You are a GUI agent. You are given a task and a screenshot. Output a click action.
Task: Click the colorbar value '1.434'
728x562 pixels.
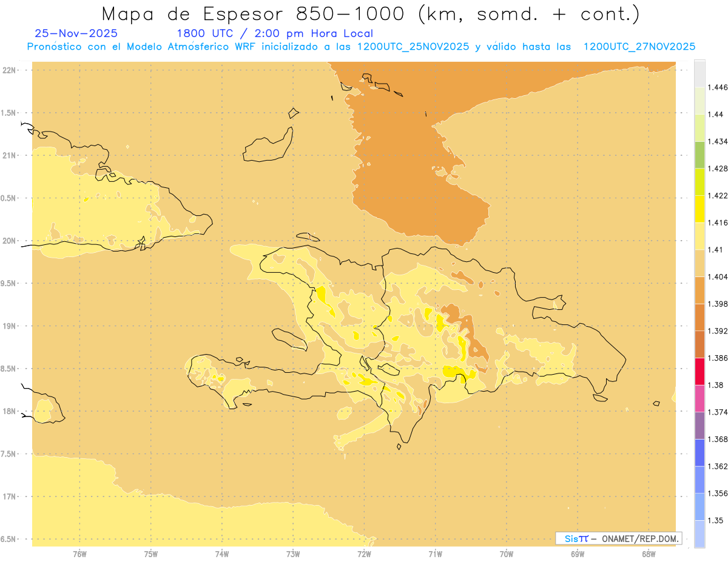click(719, 141)
